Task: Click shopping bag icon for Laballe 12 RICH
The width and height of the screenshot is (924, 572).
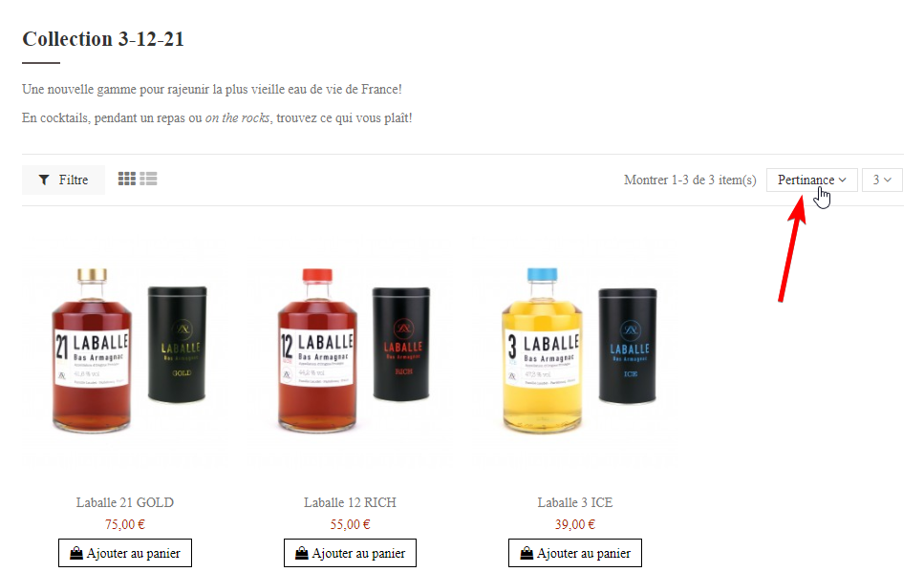Action: point(302,553)
